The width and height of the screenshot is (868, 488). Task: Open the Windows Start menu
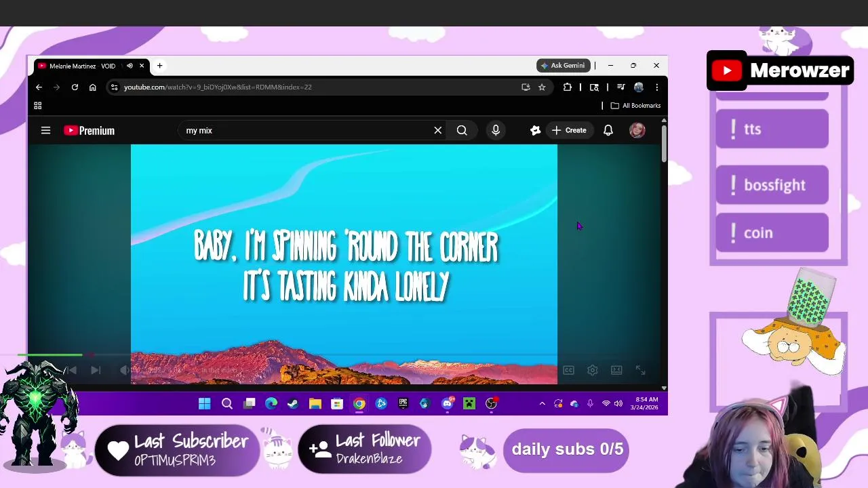coord(204,404)
